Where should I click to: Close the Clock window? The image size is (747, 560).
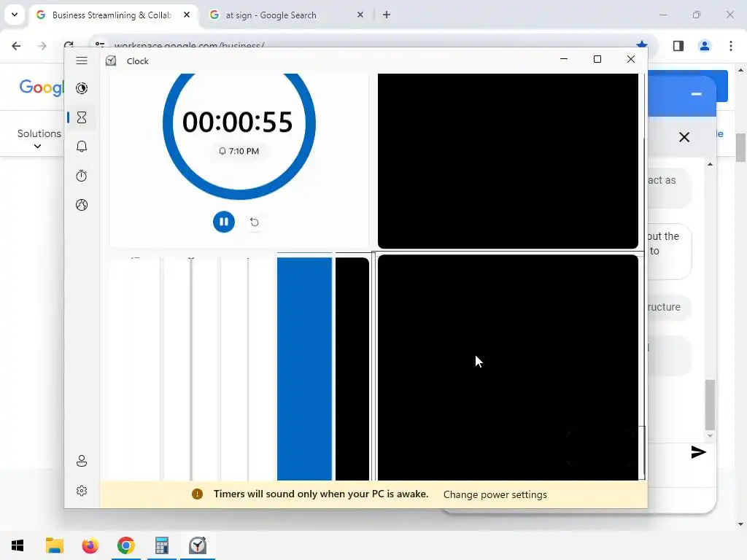[x=631, y=59]
